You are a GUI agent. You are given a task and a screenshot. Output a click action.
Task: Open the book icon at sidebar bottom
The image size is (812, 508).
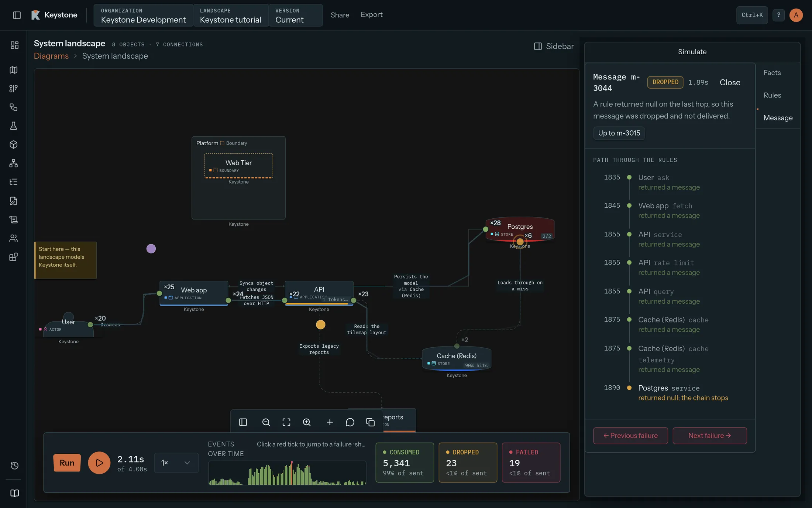click(14, 493)
